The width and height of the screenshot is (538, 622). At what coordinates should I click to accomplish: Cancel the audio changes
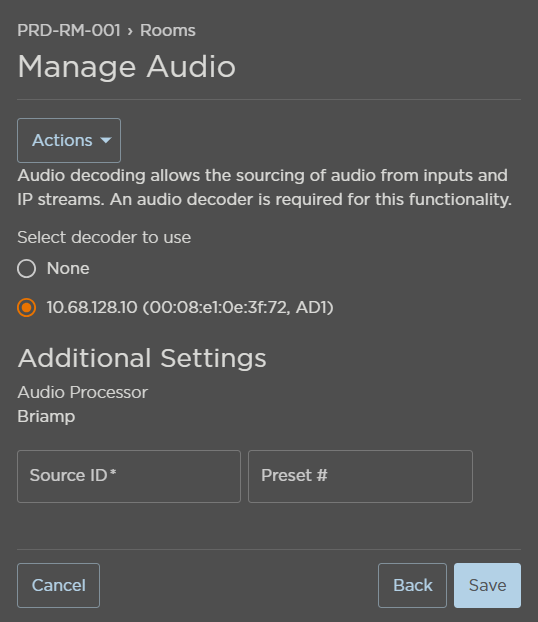coord(58,586)
